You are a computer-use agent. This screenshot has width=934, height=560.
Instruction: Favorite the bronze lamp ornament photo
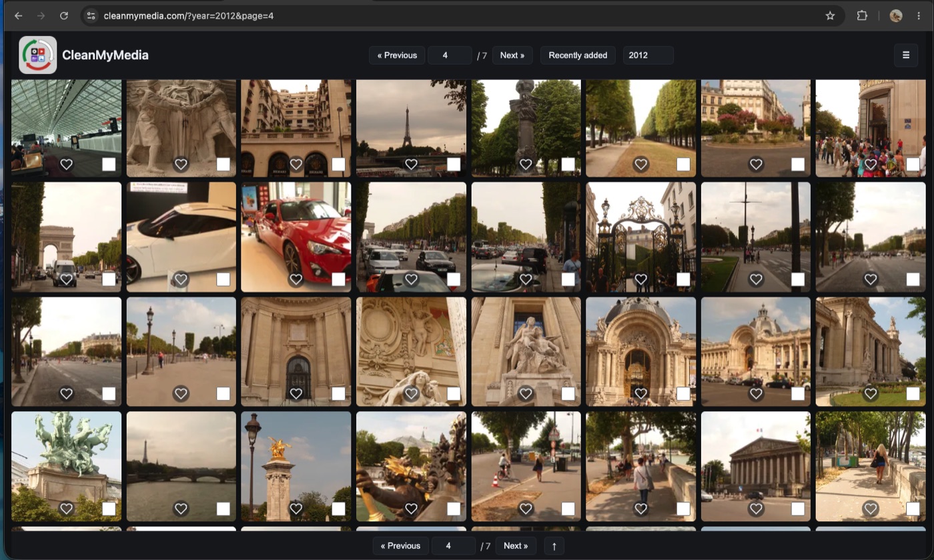(411, 509)
